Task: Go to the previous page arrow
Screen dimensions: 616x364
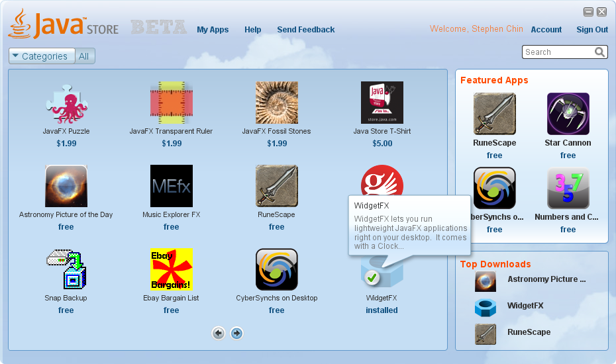Action: [x=219, y=334]
